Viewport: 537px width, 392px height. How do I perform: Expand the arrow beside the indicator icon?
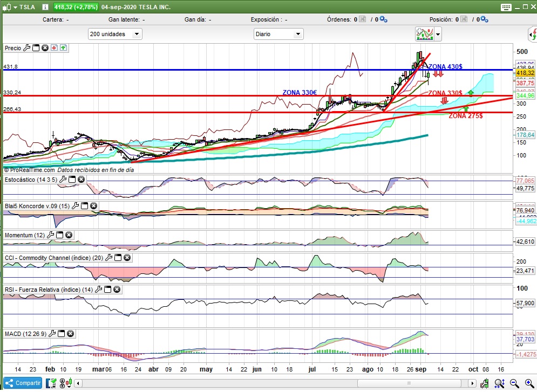(x=438, y=34)
